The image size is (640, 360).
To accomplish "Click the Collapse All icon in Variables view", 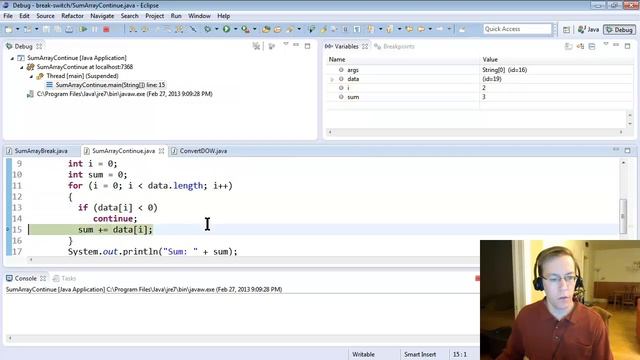I will pyautogui.click(x=592, y=46).
